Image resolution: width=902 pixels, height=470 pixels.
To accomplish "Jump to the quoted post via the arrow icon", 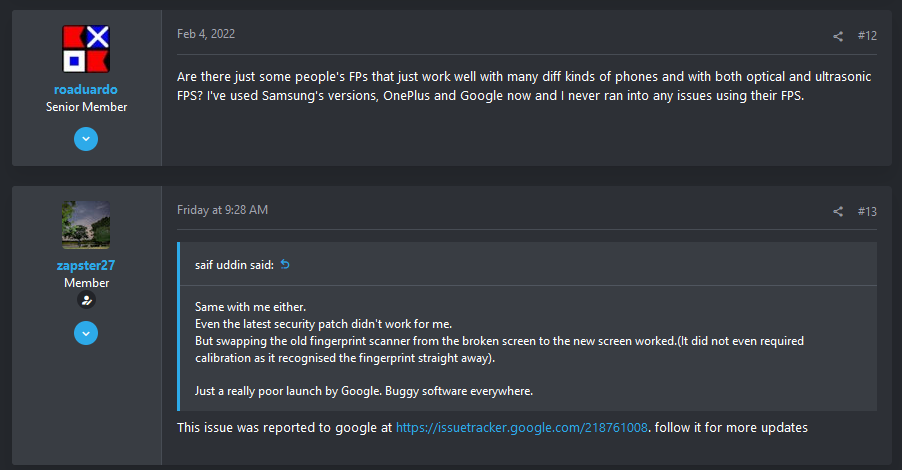I will click(285, 265).
